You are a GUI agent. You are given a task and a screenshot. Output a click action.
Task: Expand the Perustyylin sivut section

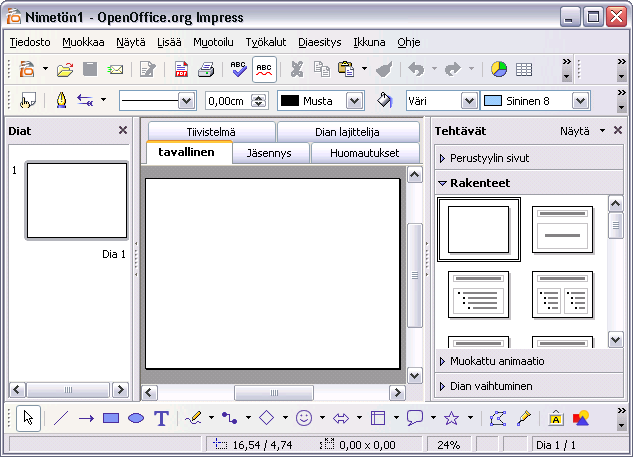click(529, 158)
